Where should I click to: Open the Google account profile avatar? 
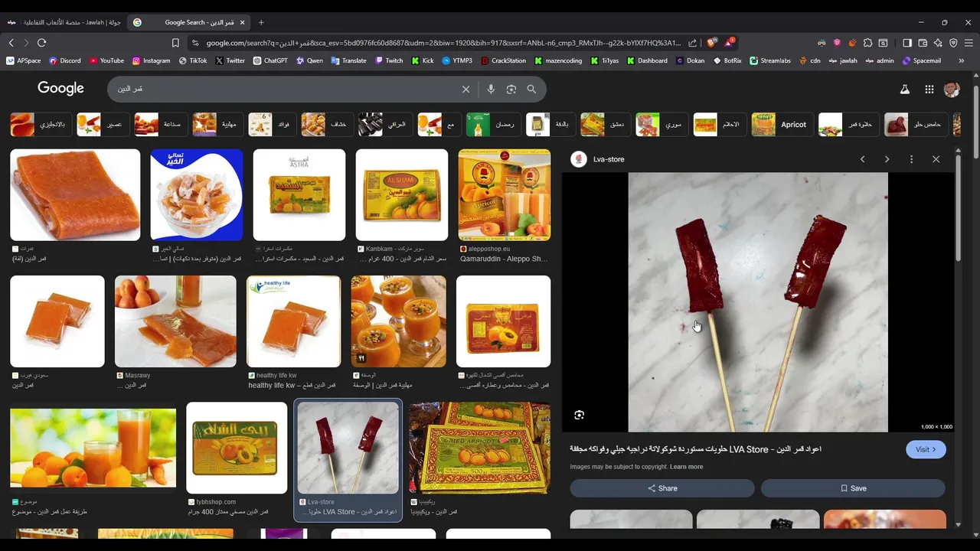tap(952, 90)
